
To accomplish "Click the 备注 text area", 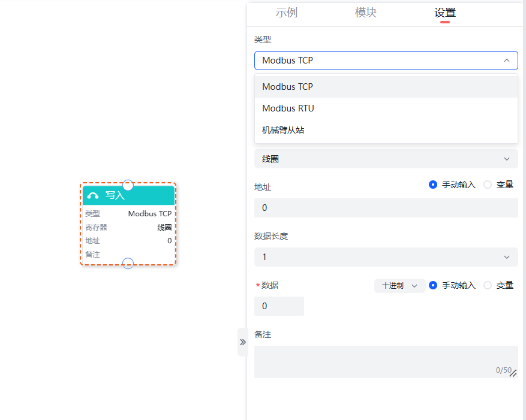I will (386, 361).
